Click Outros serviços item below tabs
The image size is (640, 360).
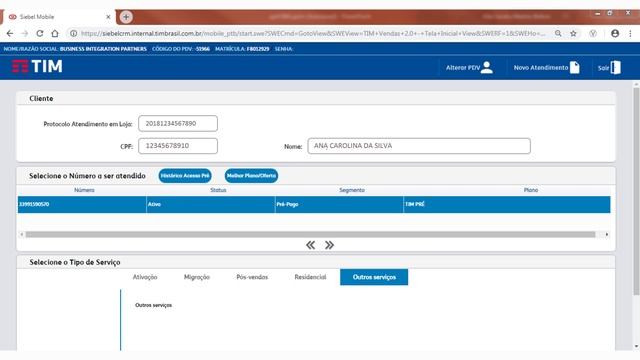[153, 305]
